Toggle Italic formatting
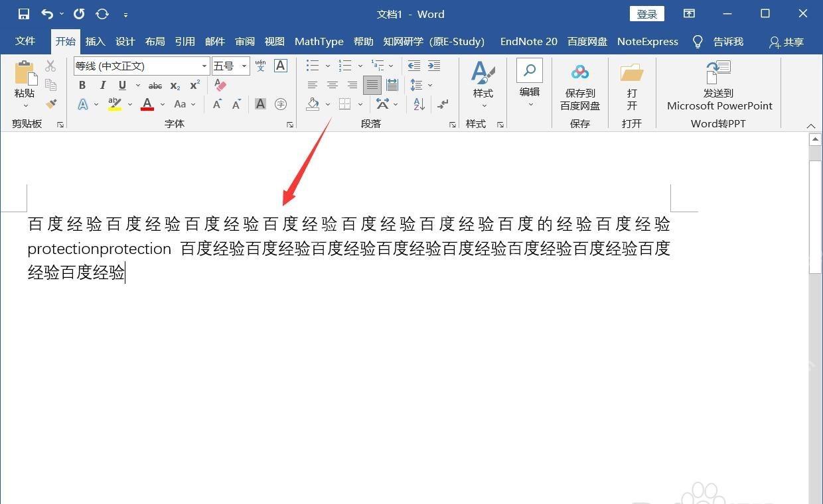 (102, 86)
